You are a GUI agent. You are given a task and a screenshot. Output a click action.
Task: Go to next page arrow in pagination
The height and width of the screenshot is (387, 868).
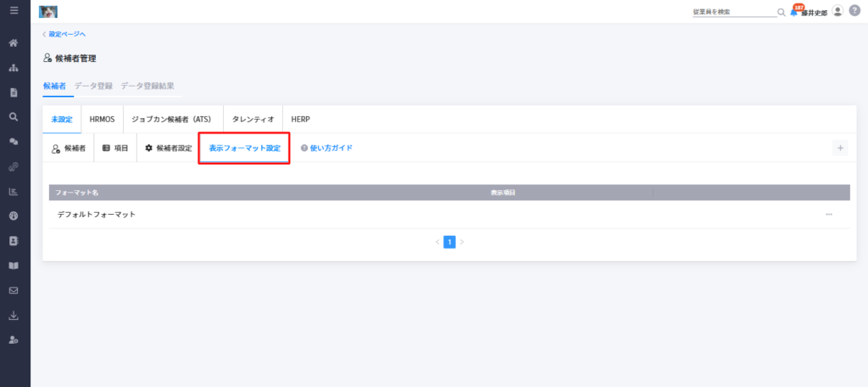click(462, 242)
